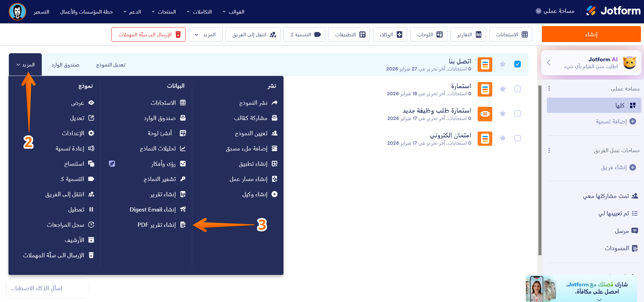644x302 pixels.
Task: Expand the المنتجات menu in top navigation
Action: click(x=164, y=12)
